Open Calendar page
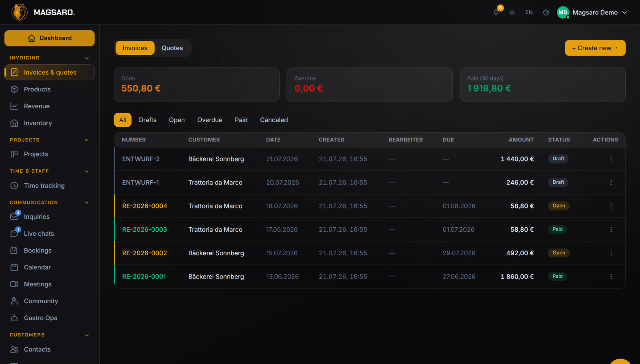The width and height of the screenshot is (640, 364). click(x=50, y=267)
